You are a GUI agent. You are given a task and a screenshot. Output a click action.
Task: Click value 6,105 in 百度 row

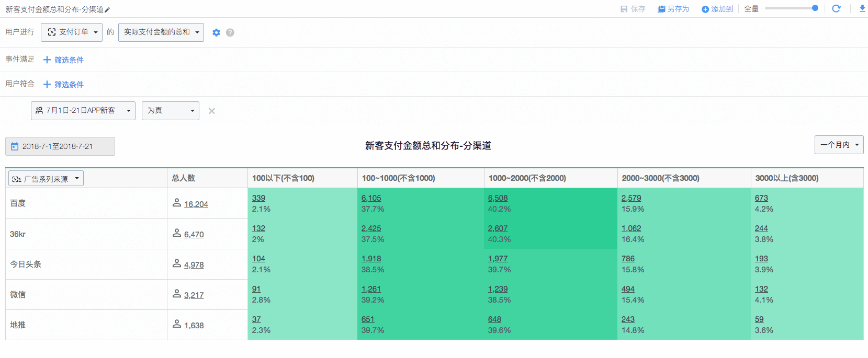click(x=371, y=198)
